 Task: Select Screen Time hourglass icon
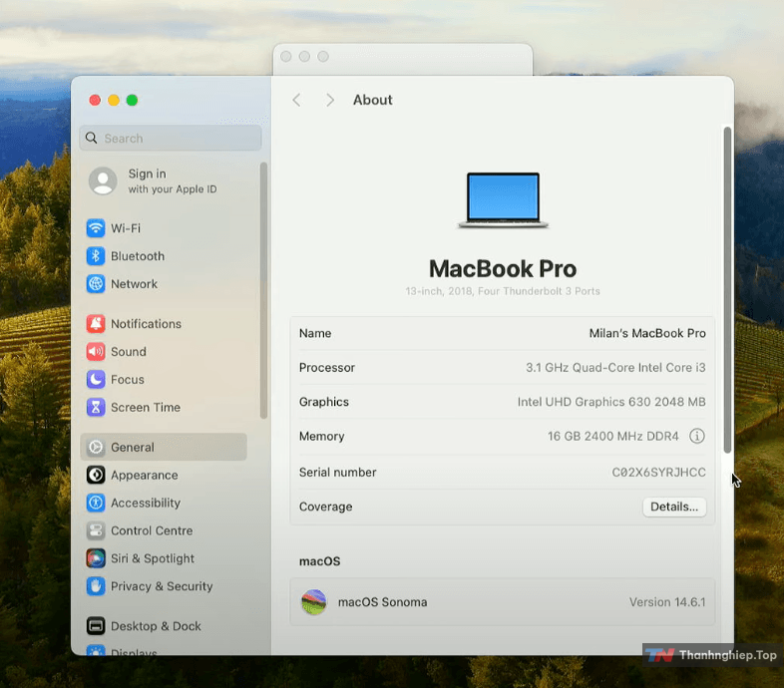coord(96,408)
